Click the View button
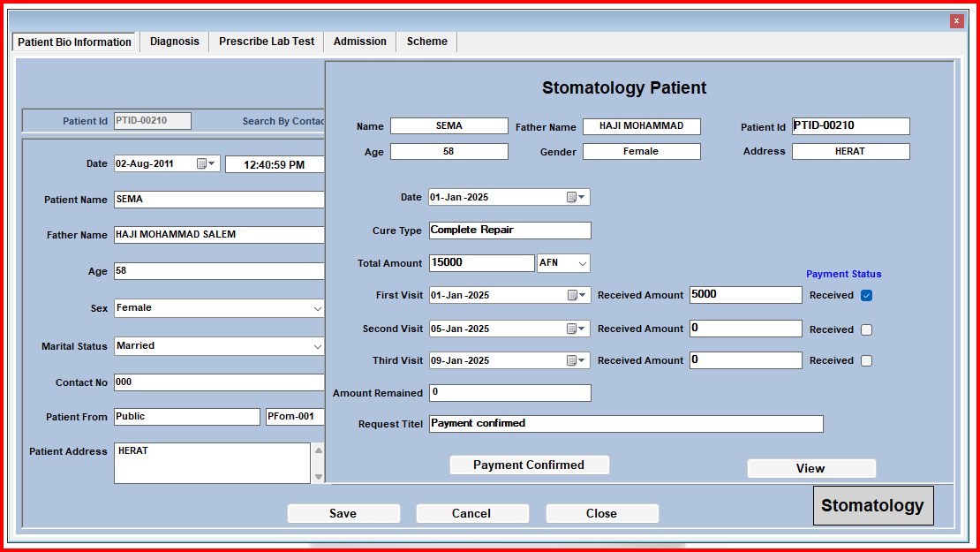 click(x=811, y=468)
